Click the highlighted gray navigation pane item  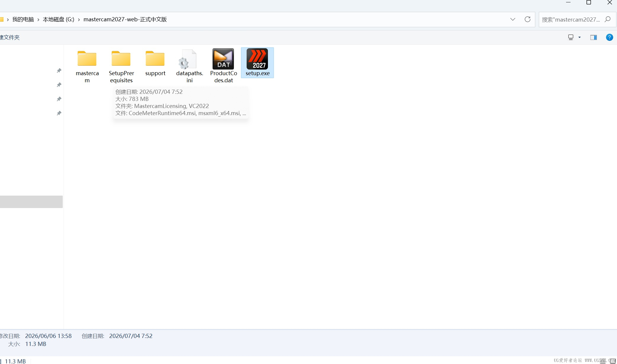tap(31, 202)
